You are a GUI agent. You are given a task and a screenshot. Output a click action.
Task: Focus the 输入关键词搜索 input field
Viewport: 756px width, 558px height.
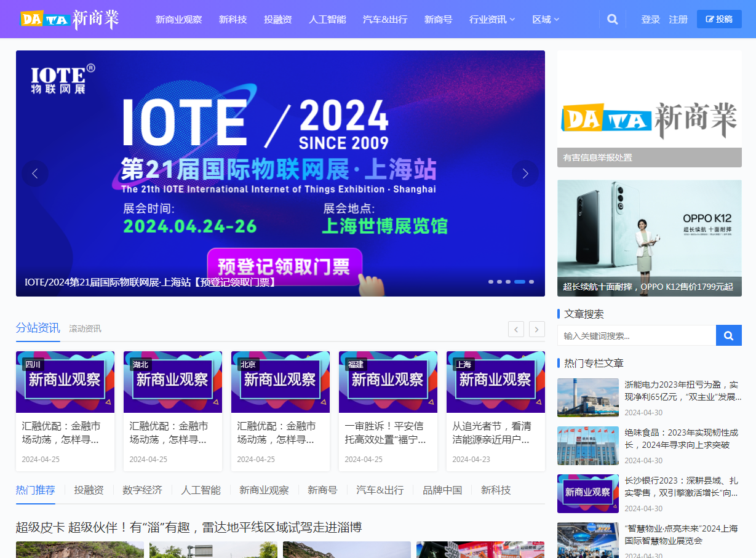(637, 335)
